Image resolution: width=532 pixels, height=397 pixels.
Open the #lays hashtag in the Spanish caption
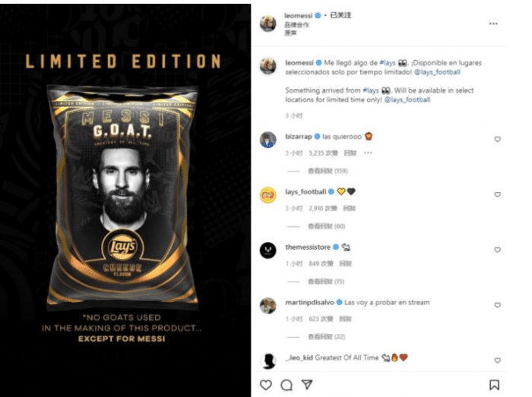(388, 63)
